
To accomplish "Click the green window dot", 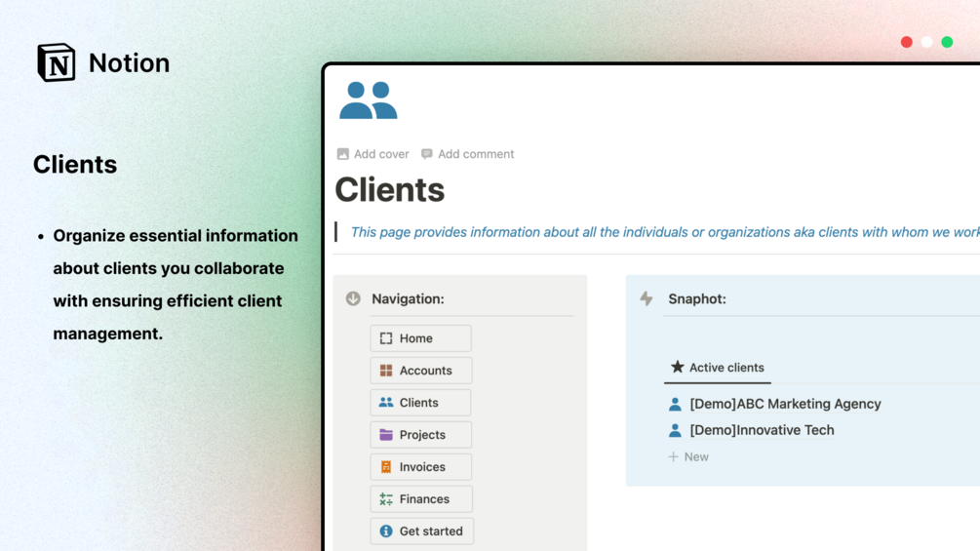I will click(947, 42).
